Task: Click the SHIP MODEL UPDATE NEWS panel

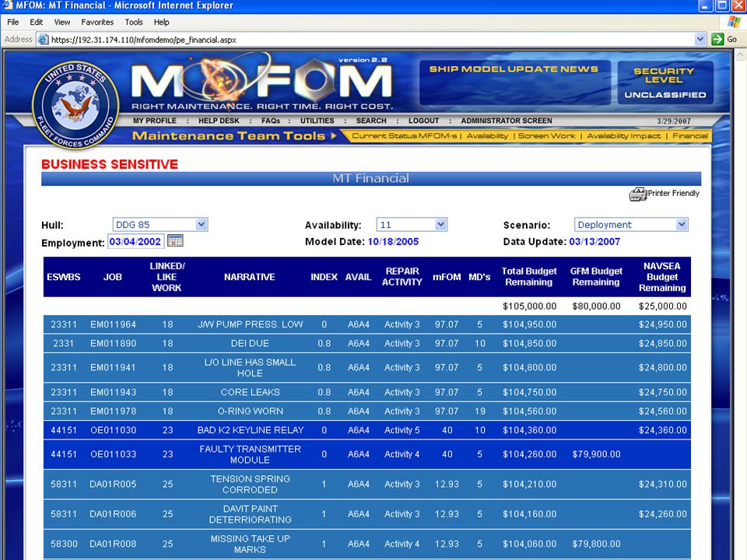Action: click(x=514, y=82)
